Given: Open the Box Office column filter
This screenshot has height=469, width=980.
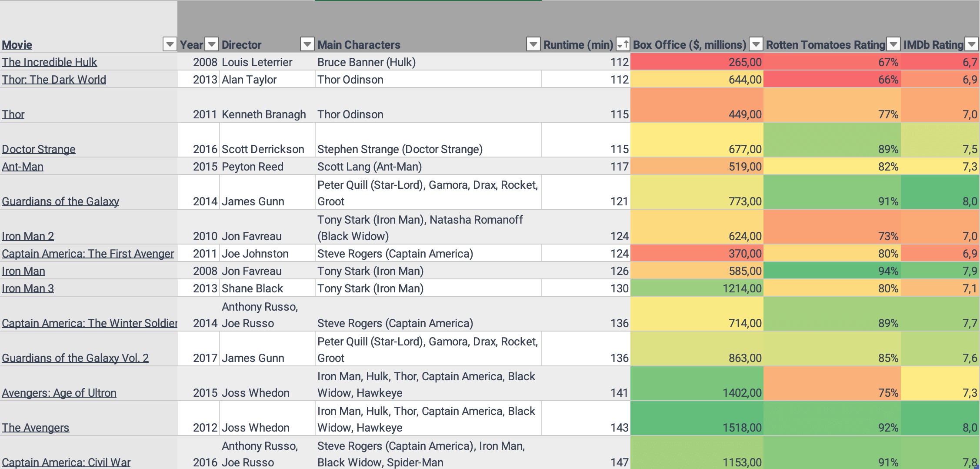Looking at the screenshot, I should pos(756,44).
